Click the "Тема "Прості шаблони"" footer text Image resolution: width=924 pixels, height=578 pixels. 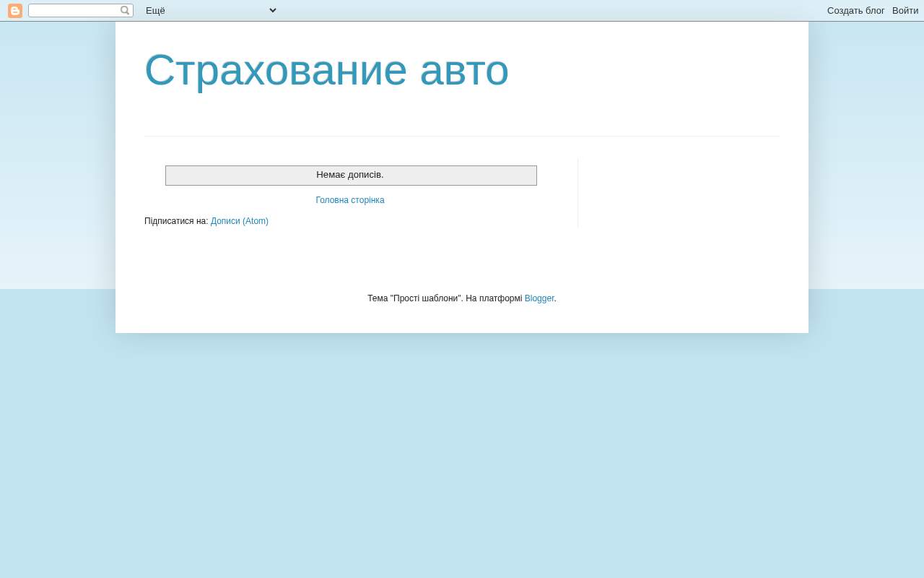coord(415,298)
